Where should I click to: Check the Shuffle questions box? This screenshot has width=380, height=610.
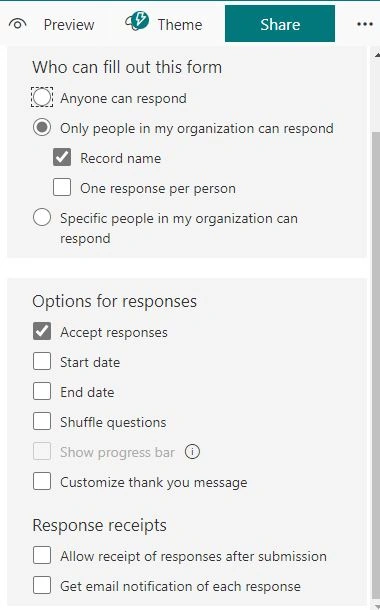coord(42,421)
